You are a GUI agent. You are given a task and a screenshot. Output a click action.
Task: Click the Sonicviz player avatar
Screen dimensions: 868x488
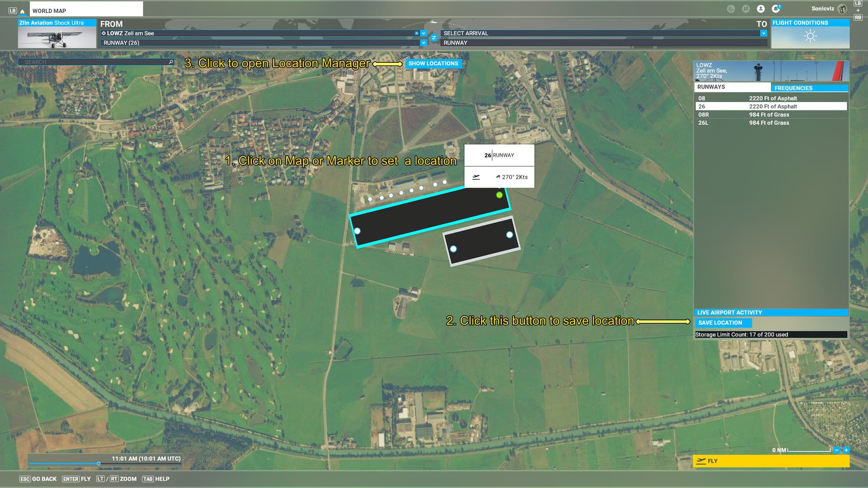point(842,9)
